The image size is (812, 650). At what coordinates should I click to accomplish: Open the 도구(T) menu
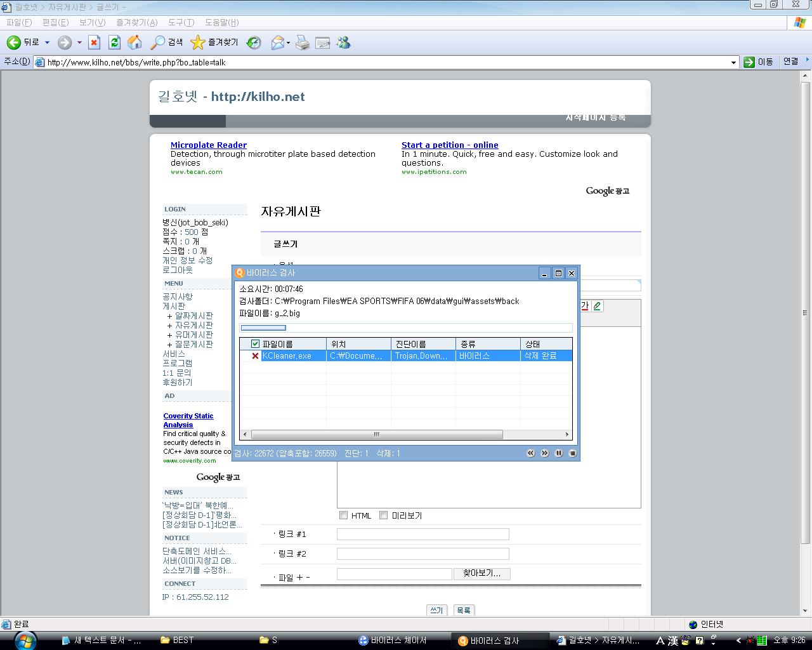pos(181,22)
